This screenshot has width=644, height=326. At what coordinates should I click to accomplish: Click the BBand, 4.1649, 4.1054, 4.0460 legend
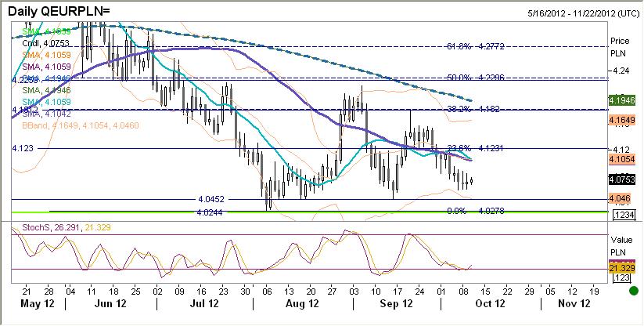tap(81, 125)
